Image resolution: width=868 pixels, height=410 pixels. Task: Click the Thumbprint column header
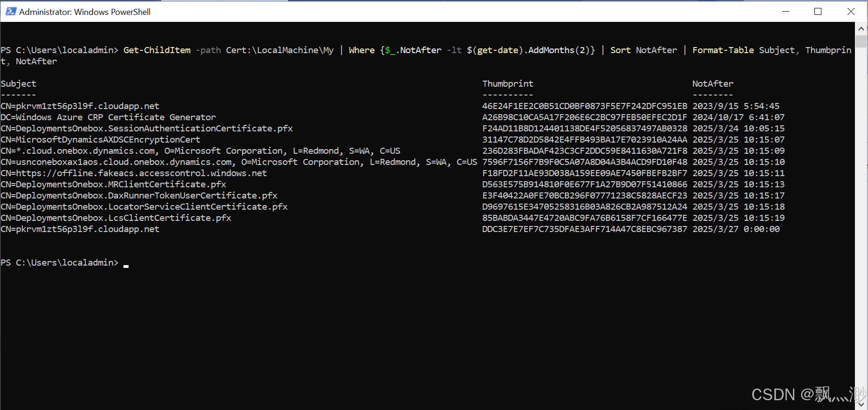coord(508,84)
